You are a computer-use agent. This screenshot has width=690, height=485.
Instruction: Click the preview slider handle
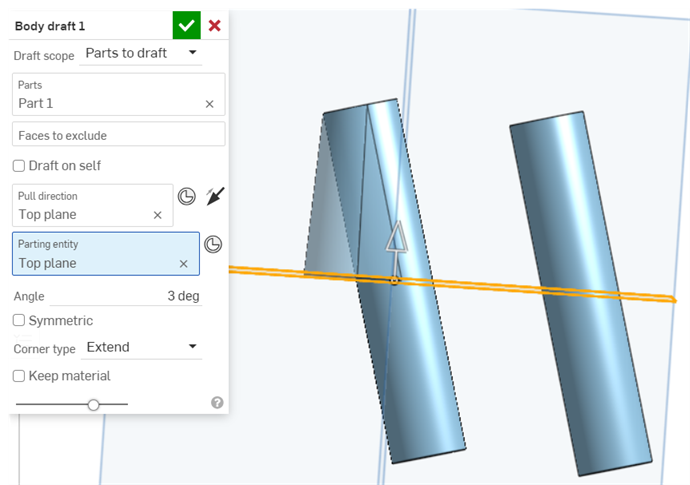click(x=93, y=404)
